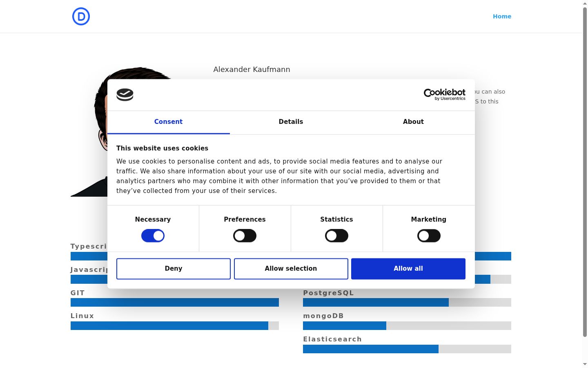Click the Allow all button

click(x=408, y=269)
